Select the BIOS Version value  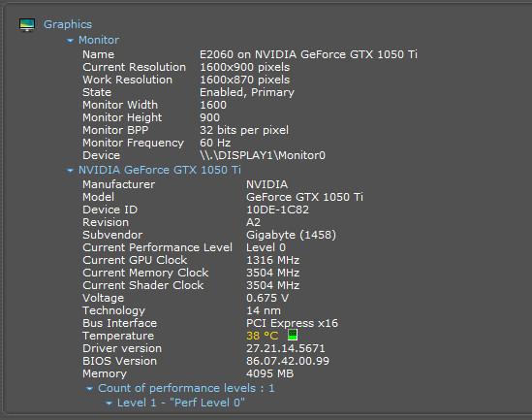tap(288, 361)
